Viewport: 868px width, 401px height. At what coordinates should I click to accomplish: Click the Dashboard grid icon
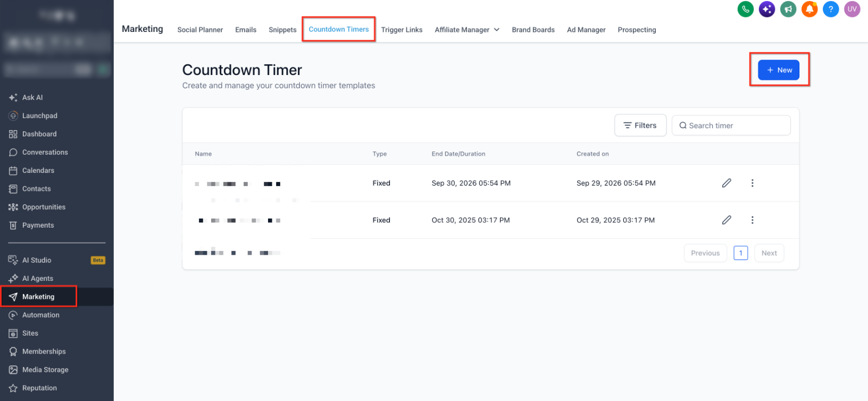point(13,134)
